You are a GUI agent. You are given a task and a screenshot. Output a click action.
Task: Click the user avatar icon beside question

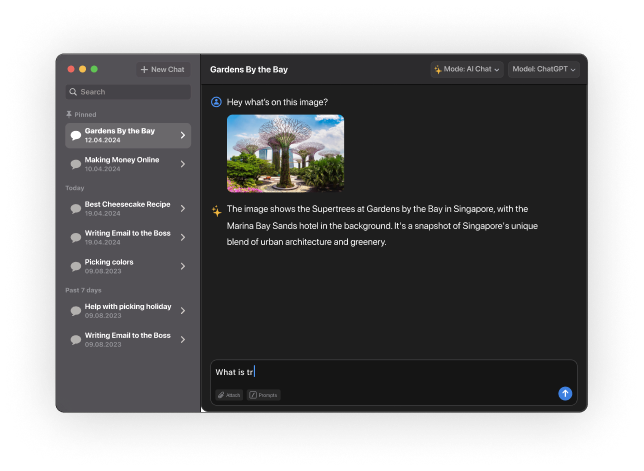(x=216, y=102)
